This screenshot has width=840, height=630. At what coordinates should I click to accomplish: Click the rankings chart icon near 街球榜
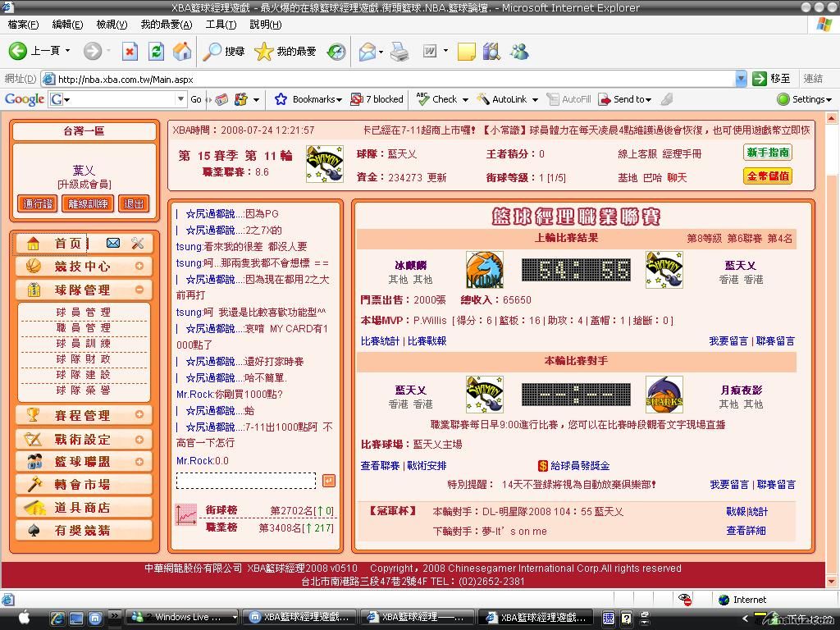tap(186, 515)
